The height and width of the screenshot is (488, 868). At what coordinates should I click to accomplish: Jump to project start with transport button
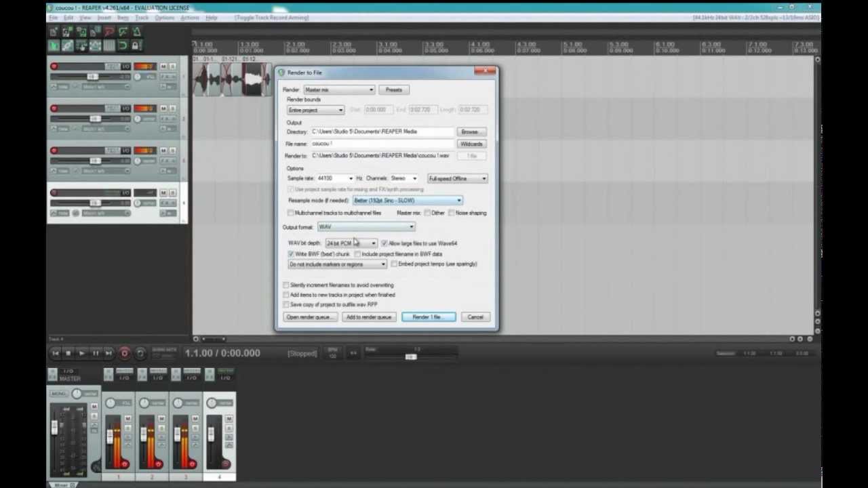pos(55,353)
